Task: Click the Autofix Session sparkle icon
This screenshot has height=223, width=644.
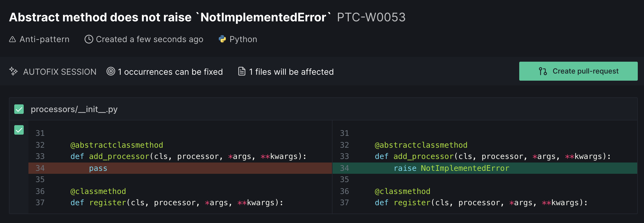Action: pyautogui.click(x=13, y=71)
